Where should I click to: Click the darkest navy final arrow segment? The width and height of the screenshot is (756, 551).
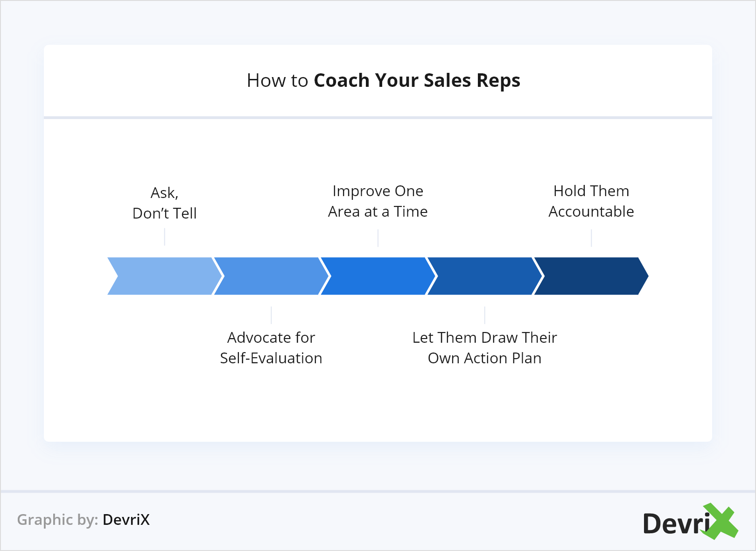590,276
